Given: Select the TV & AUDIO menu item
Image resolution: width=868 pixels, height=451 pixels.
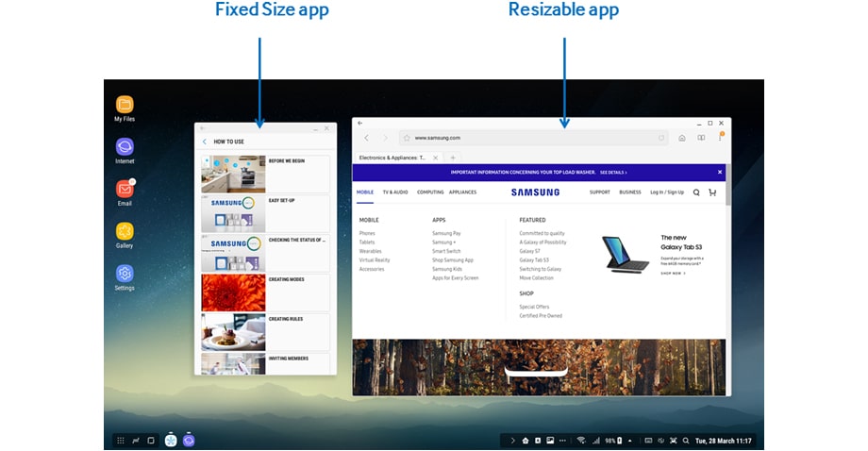Looking at the screenshot, I should point(395,192).
